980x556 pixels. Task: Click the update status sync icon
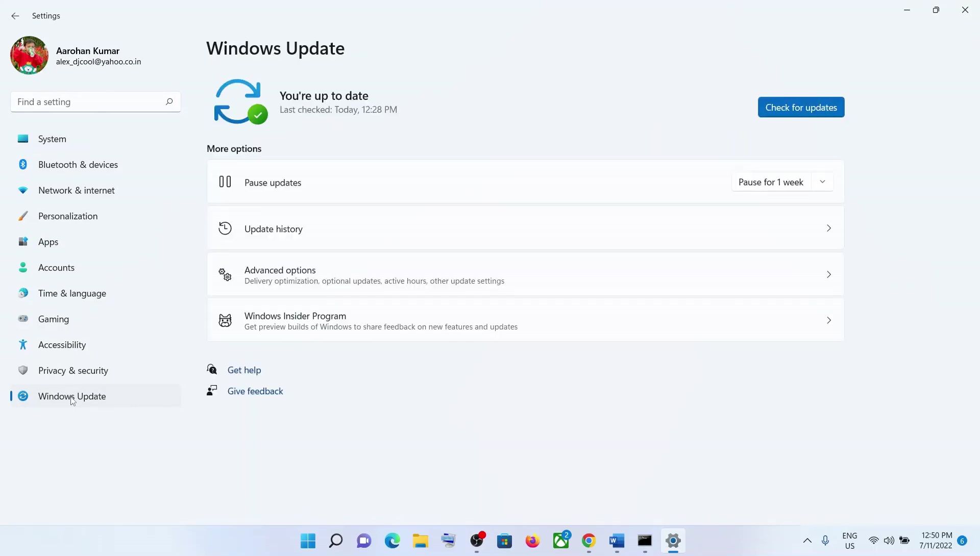point(240,102)
